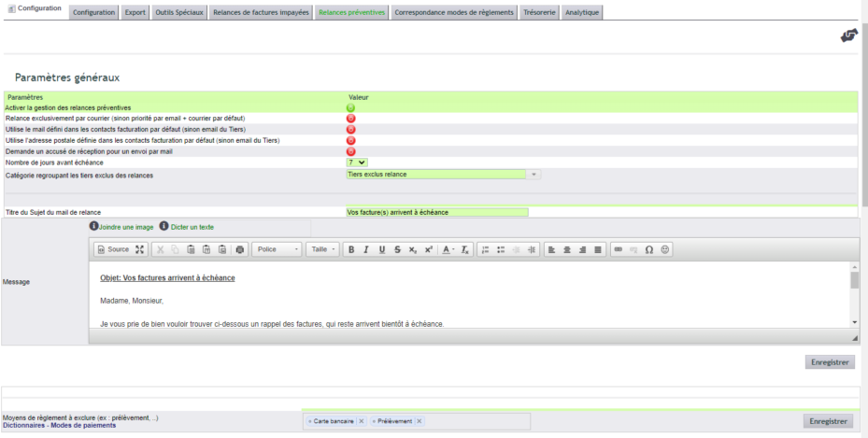Click the payment methods exclusion field
Image resolution: width=868 pixels, height=438 pixels.
coord(417,421)
